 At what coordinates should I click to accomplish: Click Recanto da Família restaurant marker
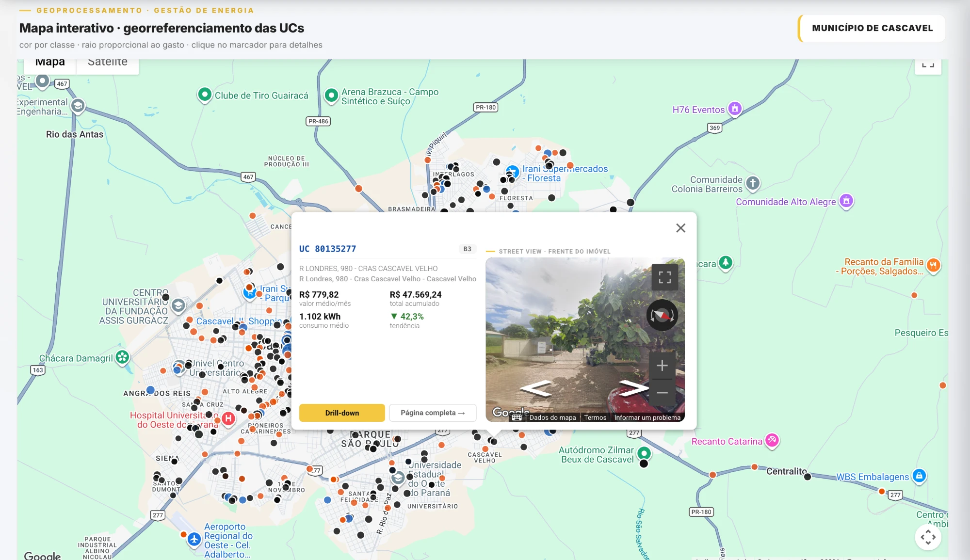click(933, 266)
